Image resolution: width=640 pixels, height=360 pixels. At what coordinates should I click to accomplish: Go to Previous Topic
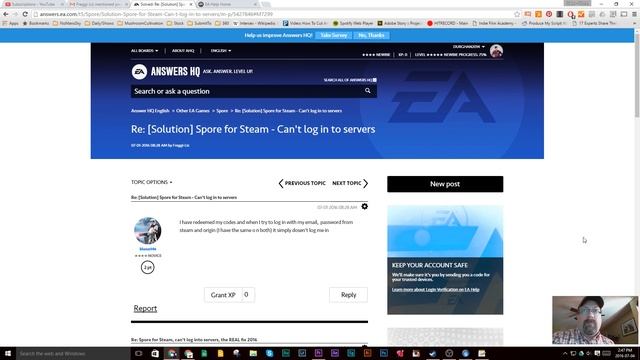tap(302, 183)
